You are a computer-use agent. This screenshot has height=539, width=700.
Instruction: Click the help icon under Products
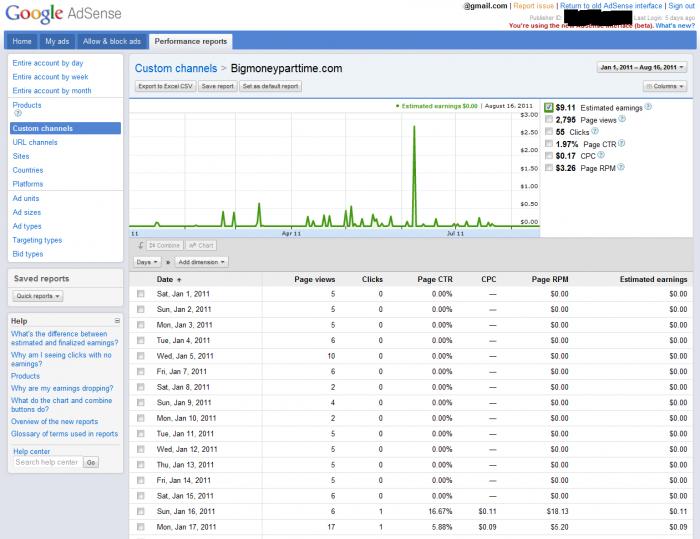point(15,115)
